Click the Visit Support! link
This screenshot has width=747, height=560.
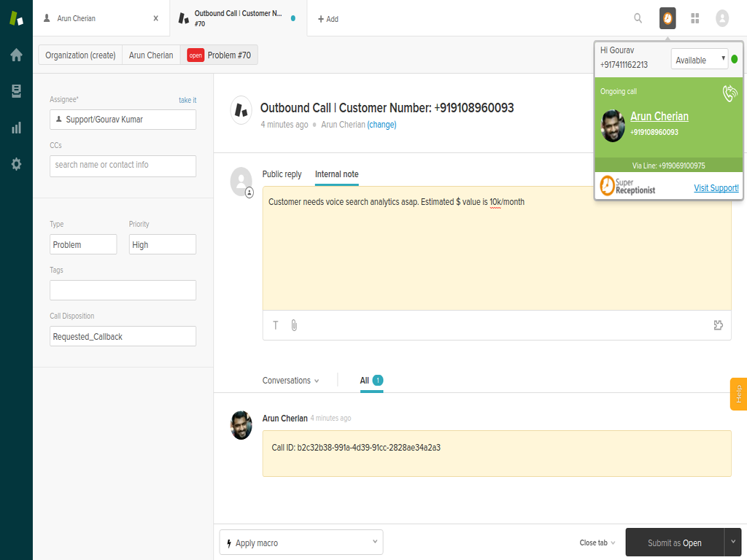(x=716, y=188)
